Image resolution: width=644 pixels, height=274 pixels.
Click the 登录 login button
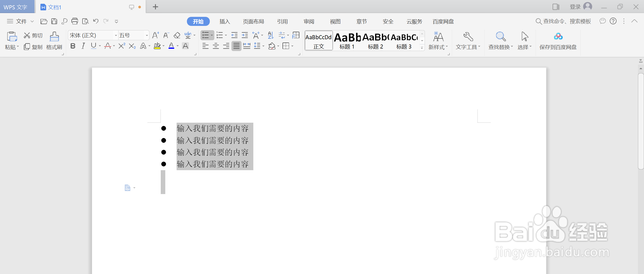pyautogui.click(x=575, y=7)
